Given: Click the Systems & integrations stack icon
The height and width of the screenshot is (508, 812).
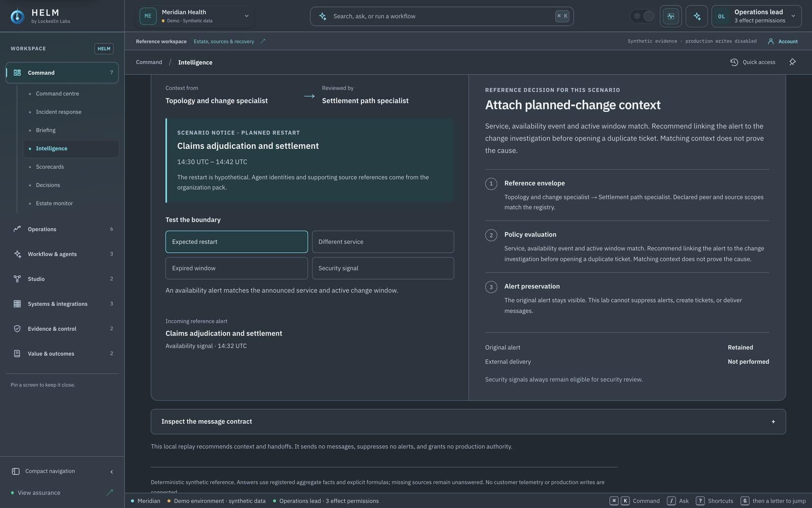Looking at the screenshot, I should click(x=17, y=304).
